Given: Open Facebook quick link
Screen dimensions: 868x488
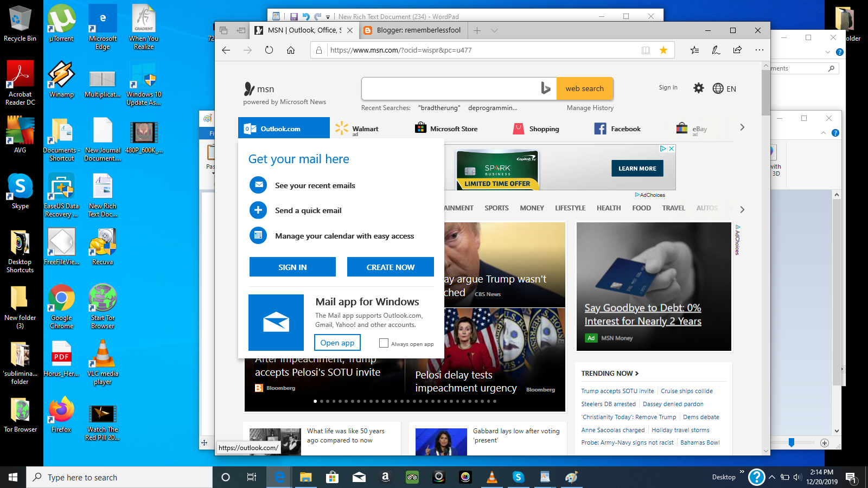Looking at the screenshot, I should coord(617,129).
